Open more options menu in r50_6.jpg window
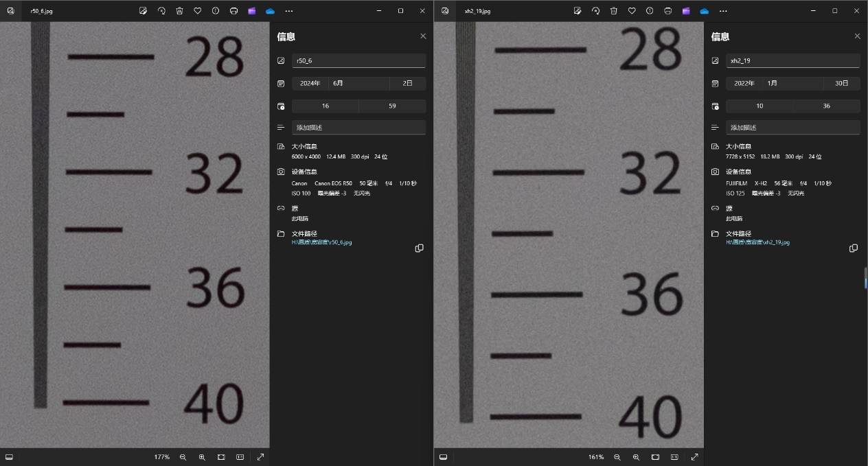The height and width of the screenshot is (466, 868). 289,11
